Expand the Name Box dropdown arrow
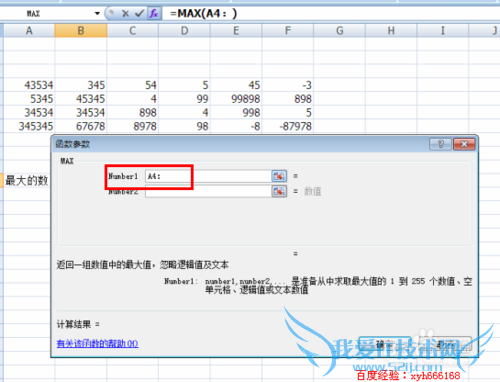500x382 pixels. coord(97,14)
